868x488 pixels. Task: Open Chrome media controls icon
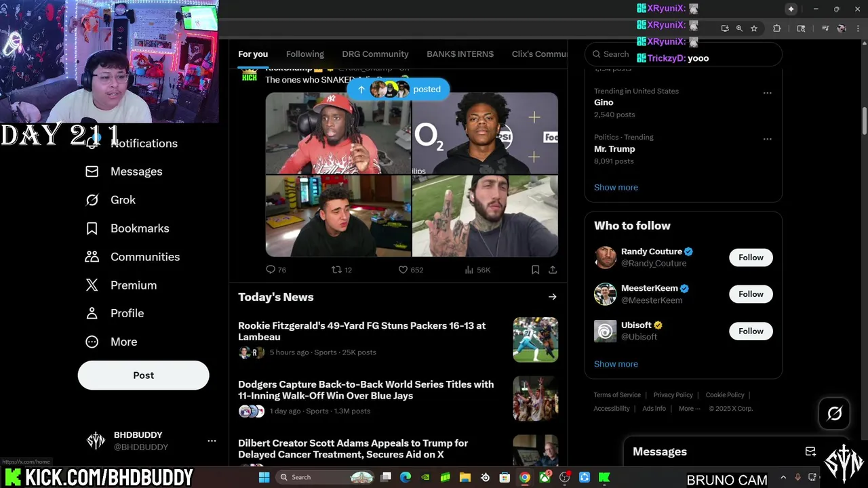coord(825,28)
